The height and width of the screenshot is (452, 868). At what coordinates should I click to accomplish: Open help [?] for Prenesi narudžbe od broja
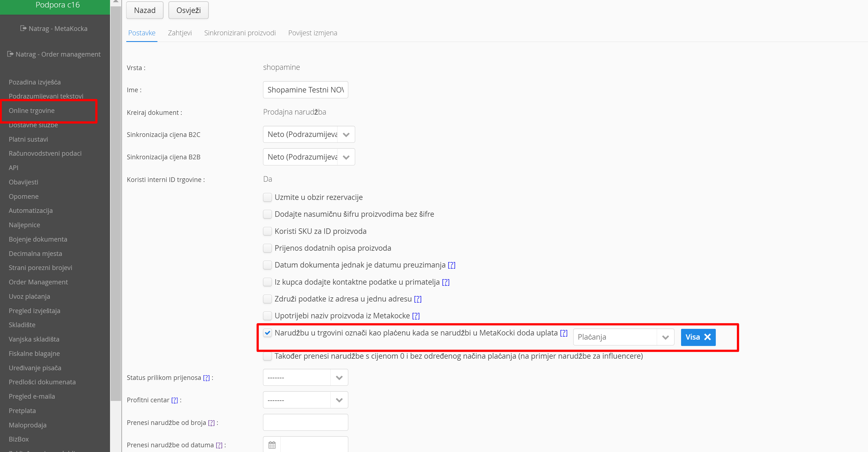coord(211,423)
